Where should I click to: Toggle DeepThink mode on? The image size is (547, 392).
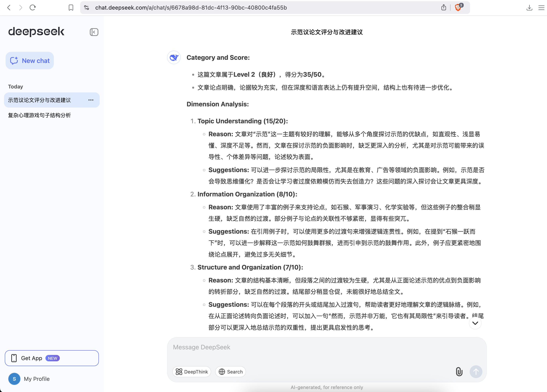click(x=192, y=371)
